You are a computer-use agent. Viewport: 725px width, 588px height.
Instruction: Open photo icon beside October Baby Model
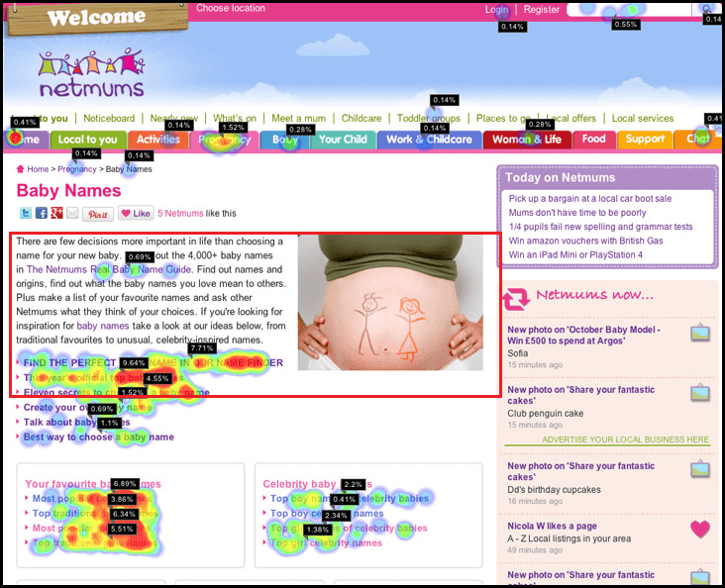(700, 333)
